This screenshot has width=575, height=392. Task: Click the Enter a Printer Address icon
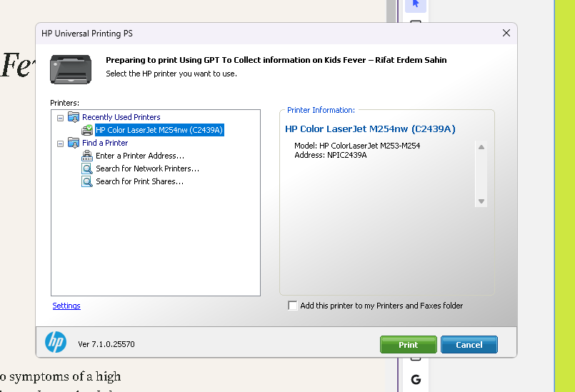[x=87, y=156]
